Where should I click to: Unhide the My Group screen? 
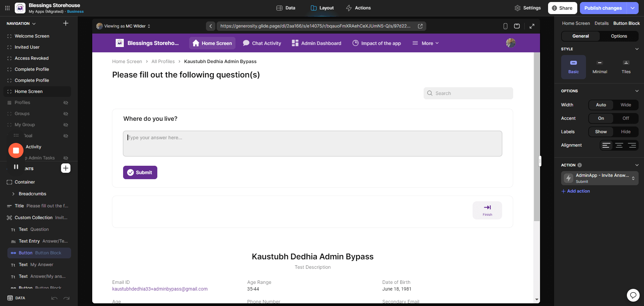[66, 125]
